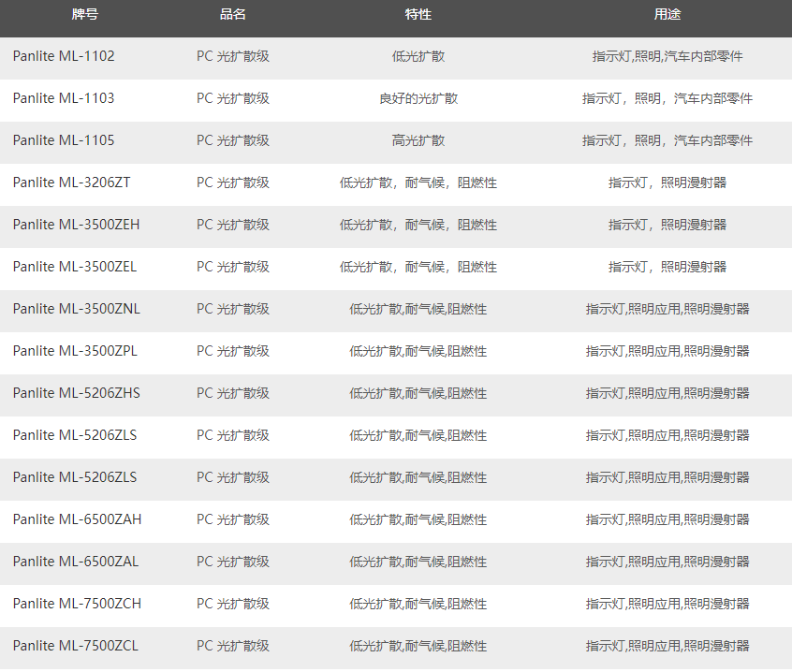This screenshot has width=792, height=672.
Task: Click on Panlite ML-3500ZEL
Action: point(75,267)
